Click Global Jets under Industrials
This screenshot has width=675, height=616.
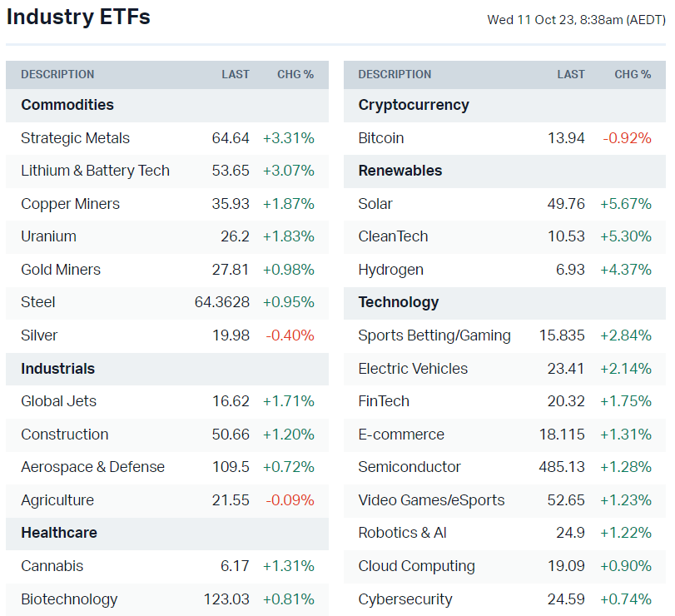point(58,401)
